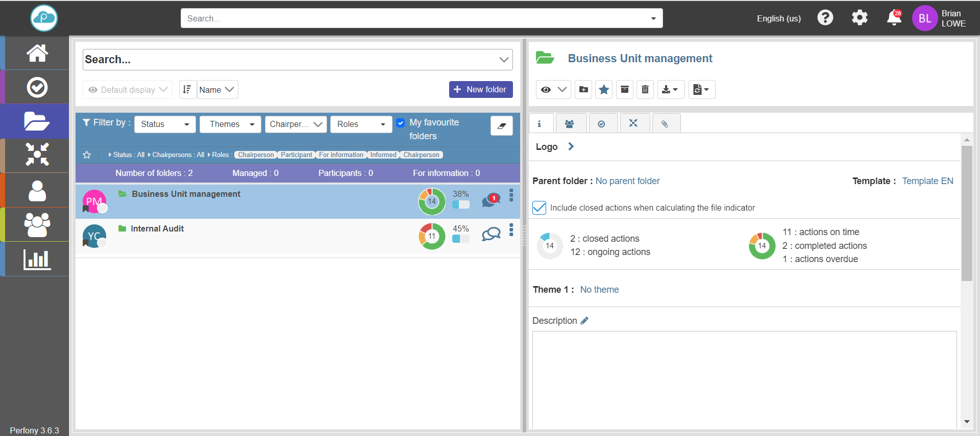Open the settings gear
This screenshot has width=980, height=436.
click(x=860, y=18)
